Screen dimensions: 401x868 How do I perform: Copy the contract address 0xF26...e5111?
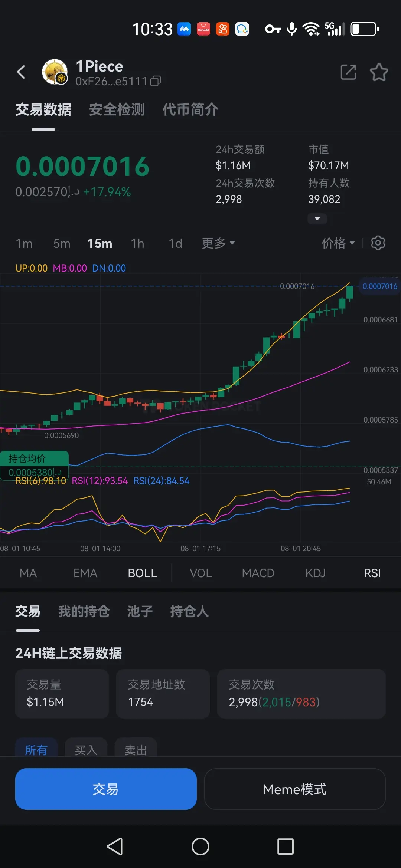(x=156, y=81)
